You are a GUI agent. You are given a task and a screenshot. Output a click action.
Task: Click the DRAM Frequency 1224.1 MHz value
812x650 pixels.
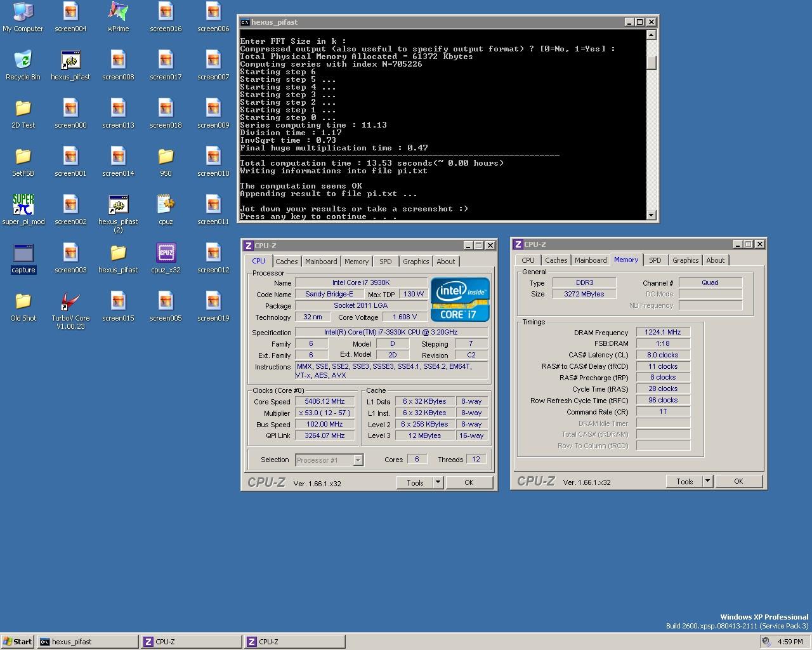click(x=663, y=332)
